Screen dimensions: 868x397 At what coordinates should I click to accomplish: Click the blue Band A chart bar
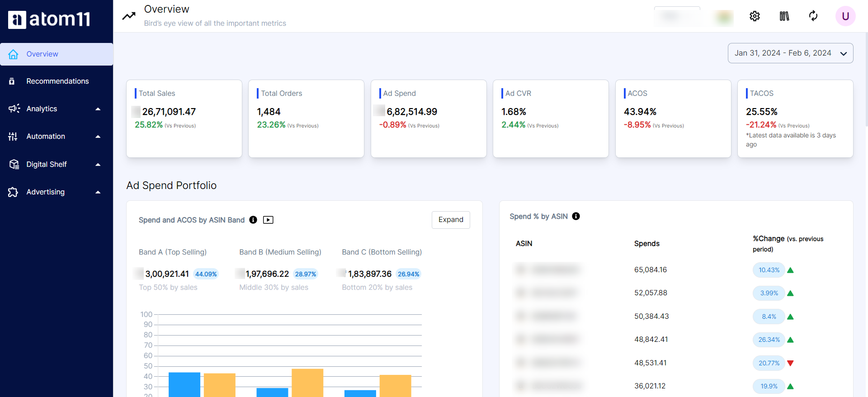click(x=184, y=384)
